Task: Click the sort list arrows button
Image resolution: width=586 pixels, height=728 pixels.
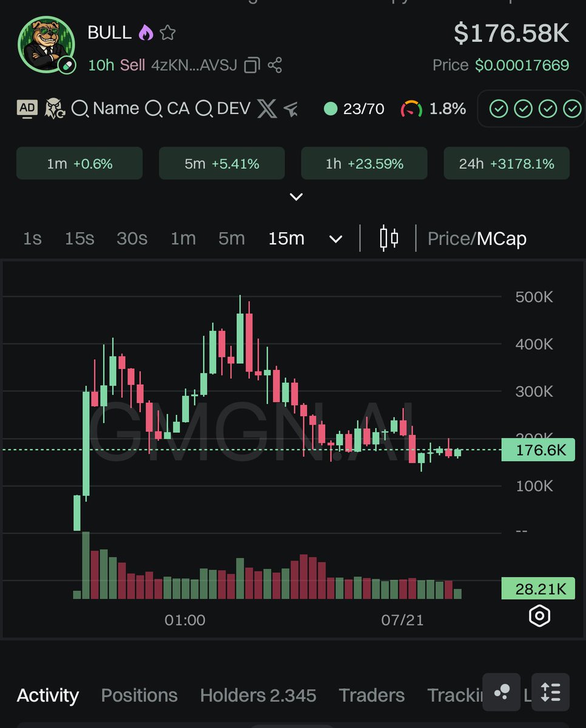Action: pos(550,692)
